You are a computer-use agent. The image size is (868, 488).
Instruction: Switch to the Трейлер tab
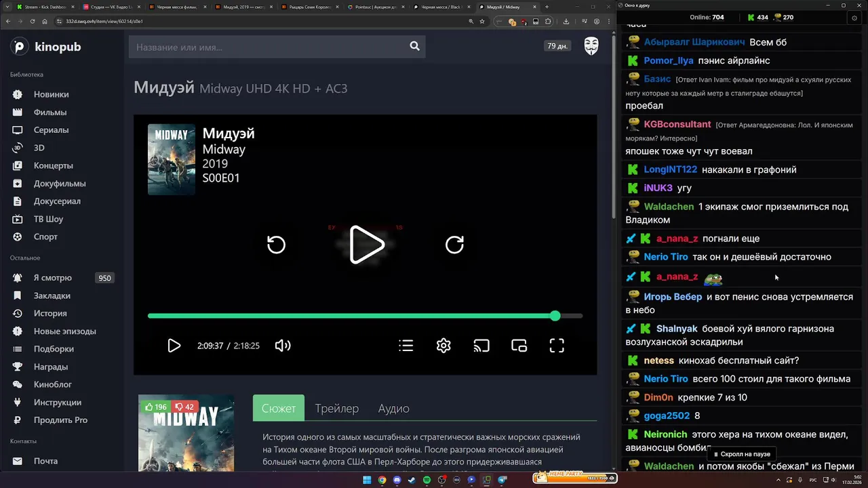[x=336, y=408]
